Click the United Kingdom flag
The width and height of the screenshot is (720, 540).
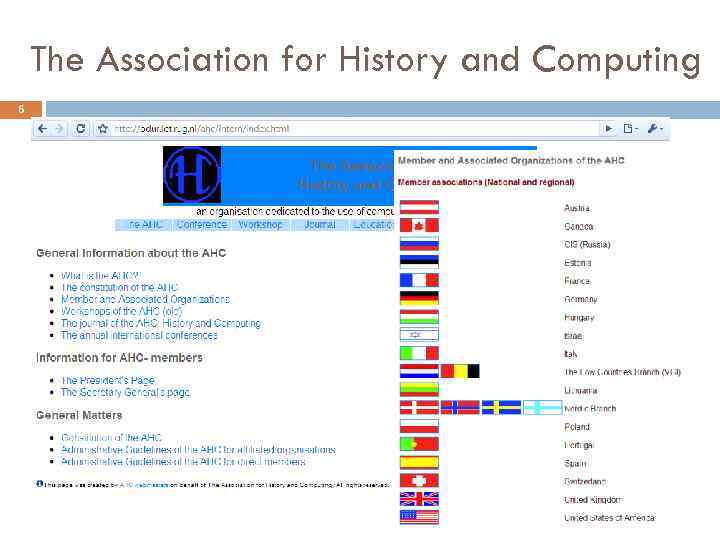point(419,499)
